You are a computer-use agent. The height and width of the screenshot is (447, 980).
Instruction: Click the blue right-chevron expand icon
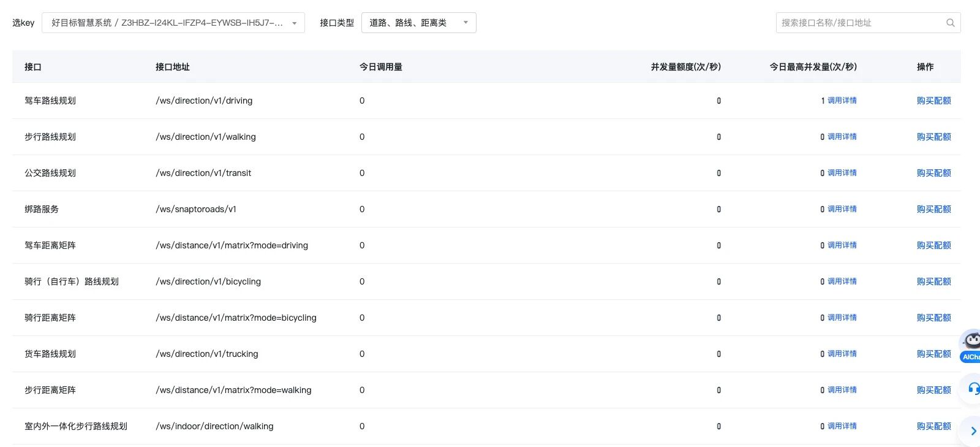[x=973, y=431]
